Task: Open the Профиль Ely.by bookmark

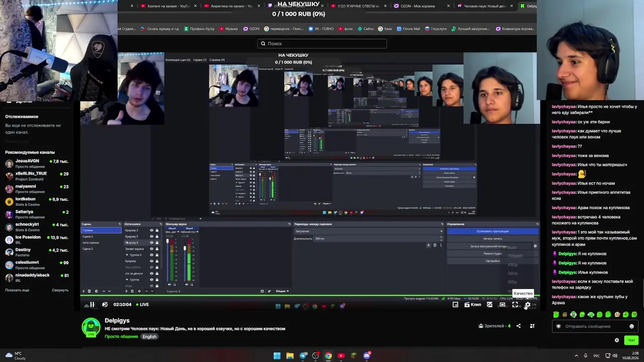Action: [200, 29]
